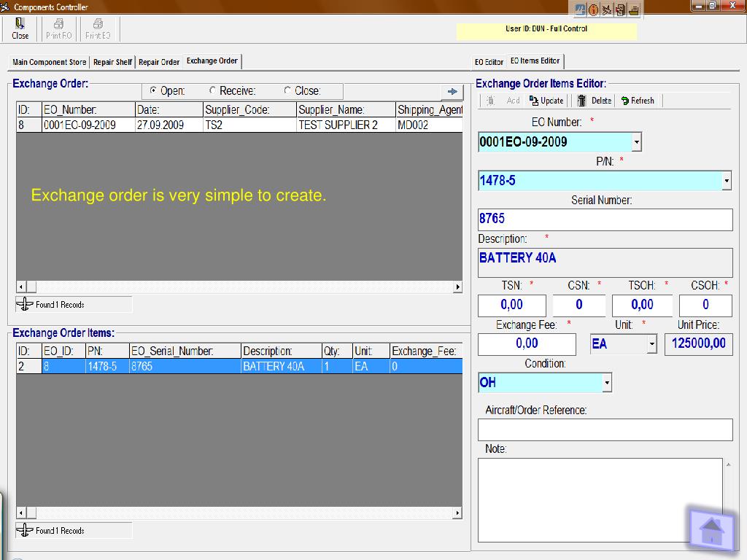Click the first Print EO printer icon
The image size is (747, 560).
[x=59, y=23]
